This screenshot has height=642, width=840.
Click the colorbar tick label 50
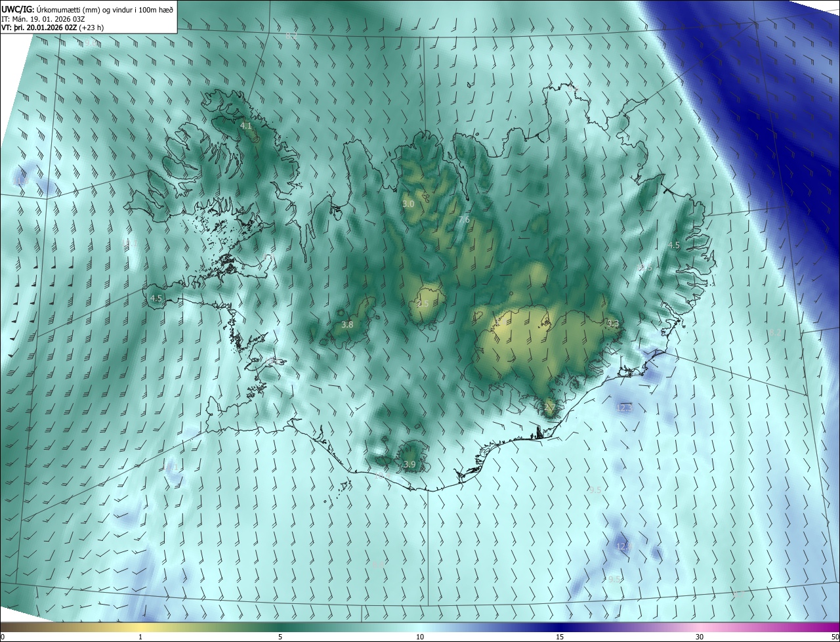[835, 637]
